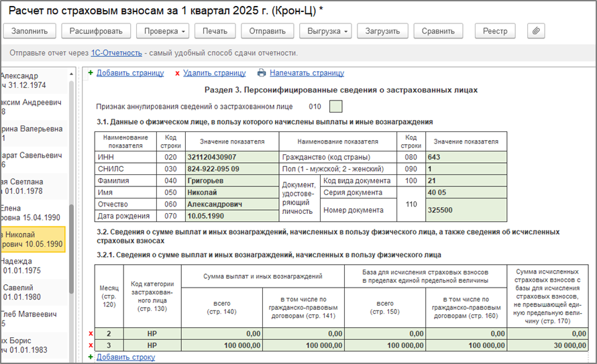Click line 141 cell 100 000,00 in month 3

click(303, 345)
